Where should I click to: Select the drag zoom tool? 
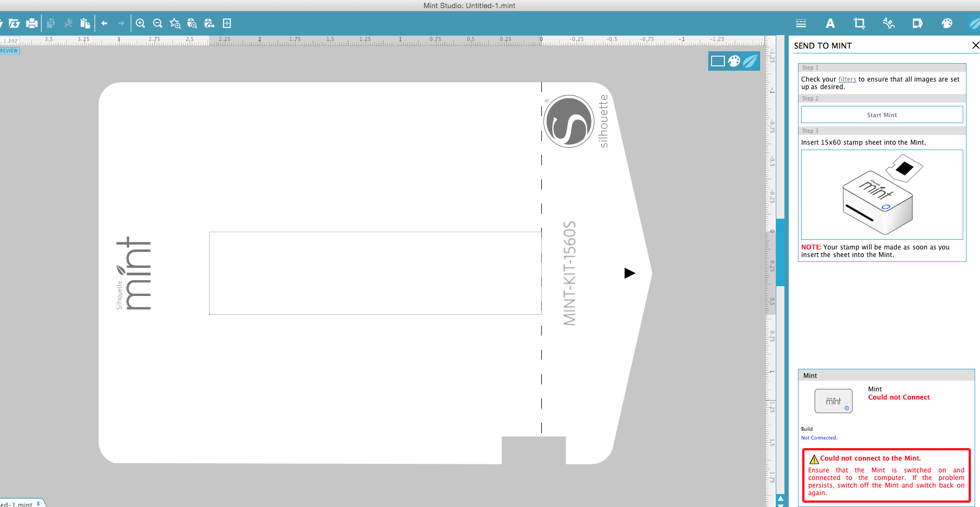point(192,23)
